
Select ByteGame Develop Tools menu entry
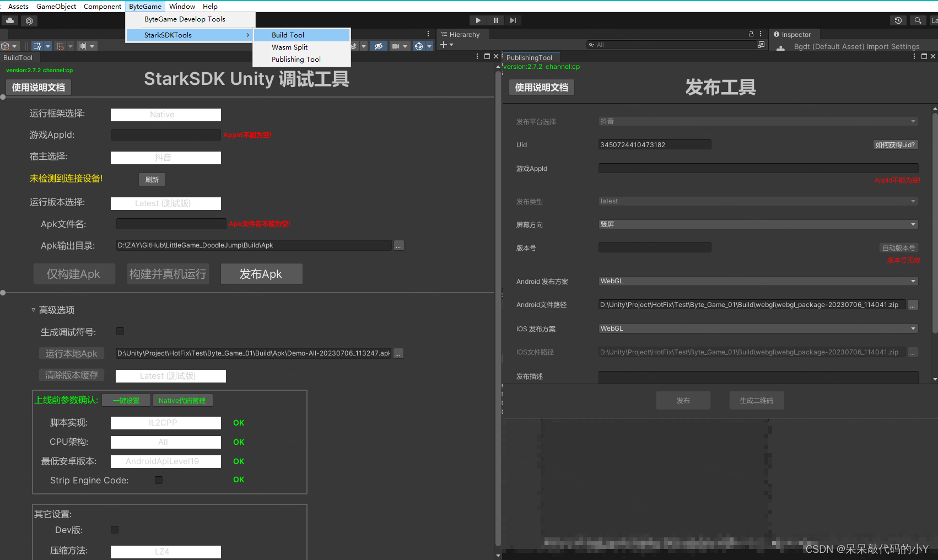(x=190, y=19)
